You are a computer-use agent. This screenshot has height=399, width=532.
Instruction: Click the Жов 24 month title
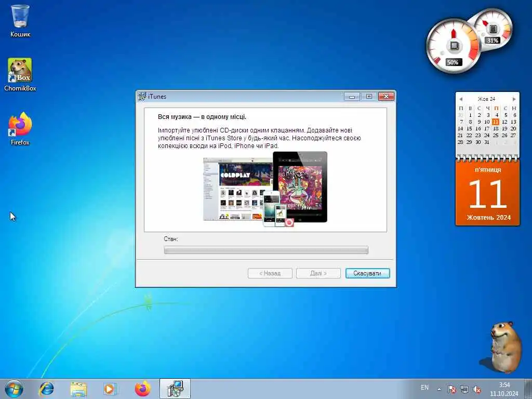pyautogui.click(x=486, y=99)
